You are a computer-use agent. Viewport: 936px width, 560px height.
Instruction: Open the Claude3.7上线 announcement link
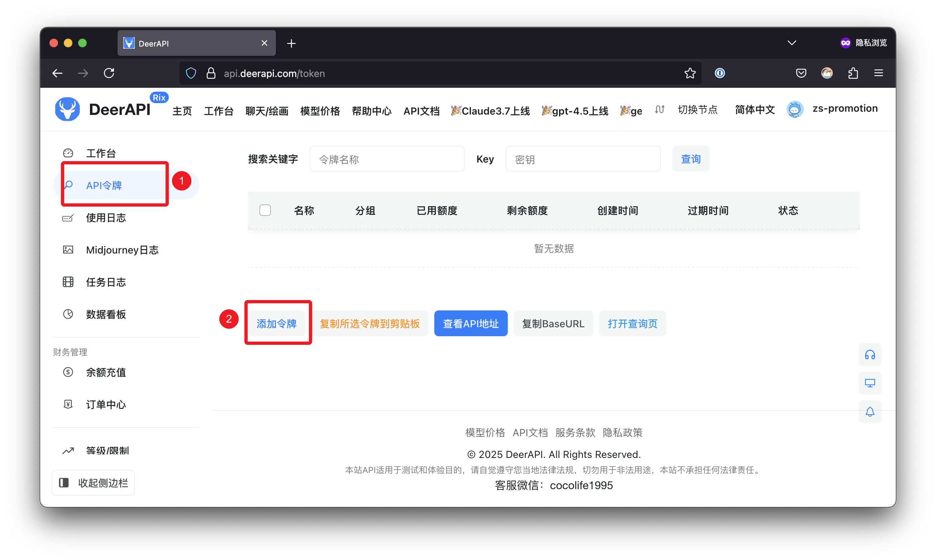click(491, 111)
